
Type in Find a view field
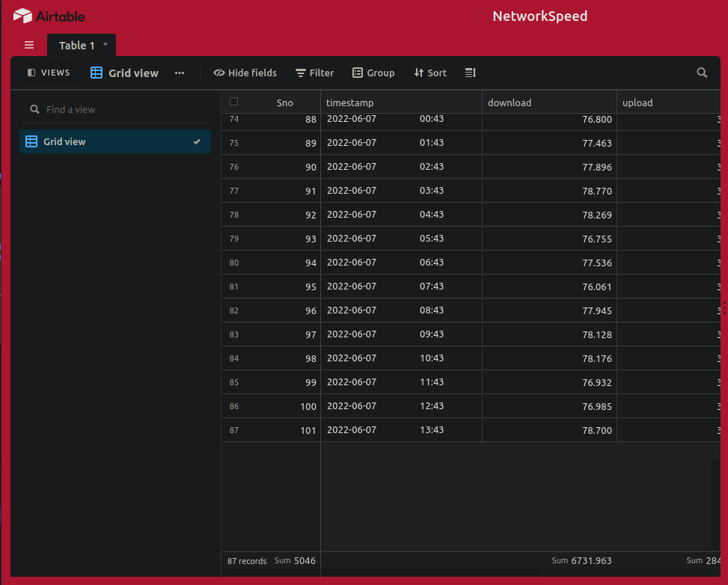click(115, 109)
